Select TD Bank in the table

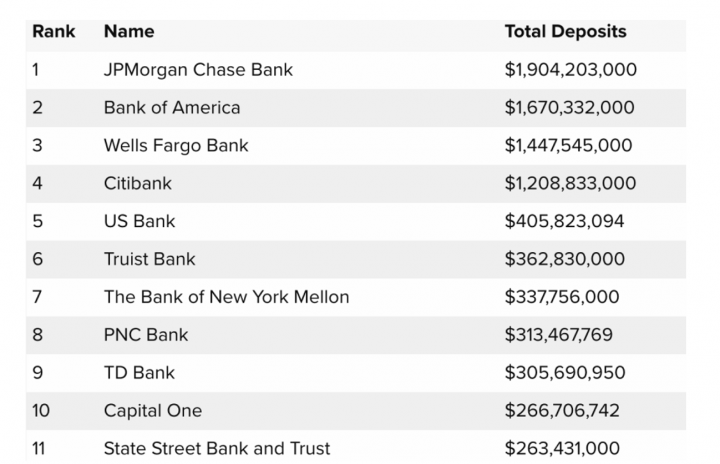(140, 373)
